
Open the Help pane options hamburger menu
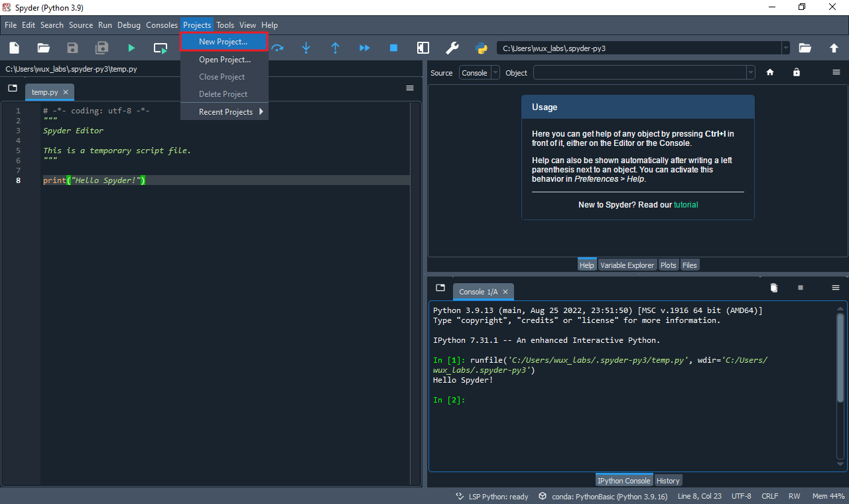point(836,72)
